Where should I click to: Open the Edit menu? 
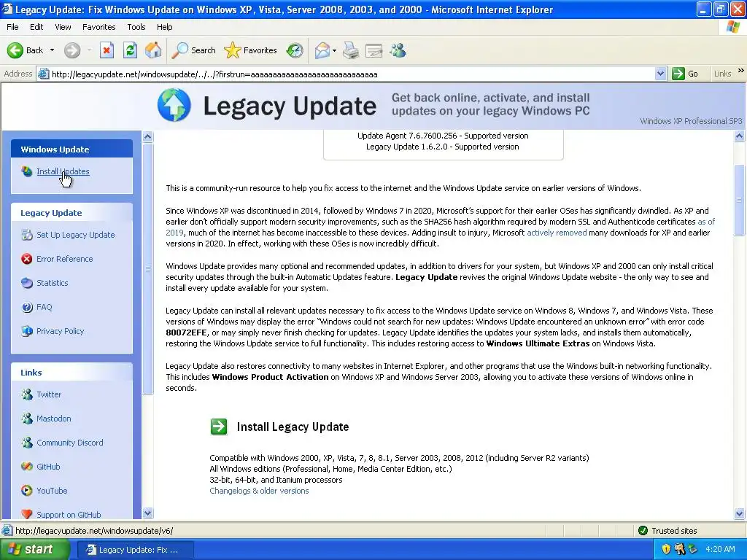pyautogui.click(x=36, y=27)
